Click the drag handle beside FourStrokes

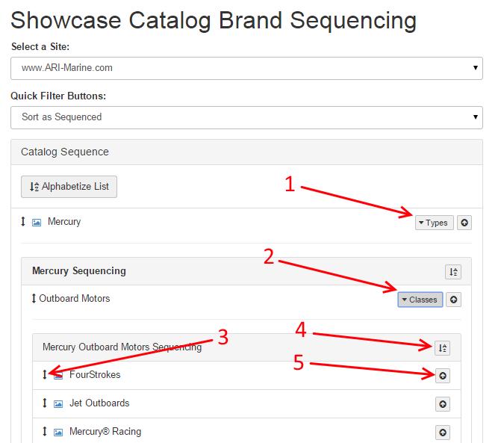pyautogui.click(x=45, y=374)
